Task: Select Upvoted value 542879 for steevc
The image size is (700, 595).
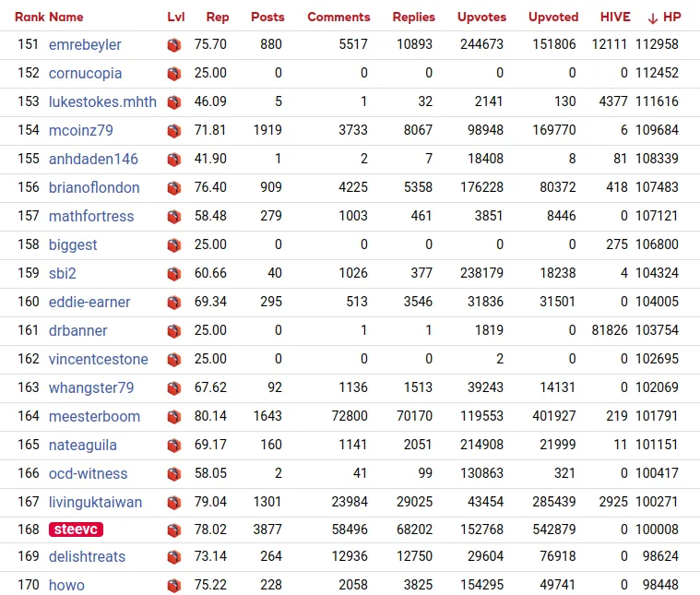Action: tap(554, 530)
